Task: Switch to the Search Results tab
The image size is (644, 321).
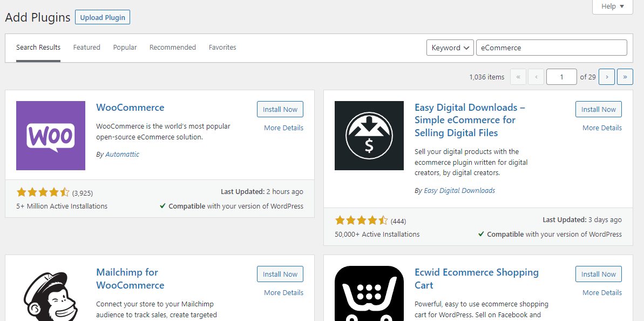Action: 38,48
